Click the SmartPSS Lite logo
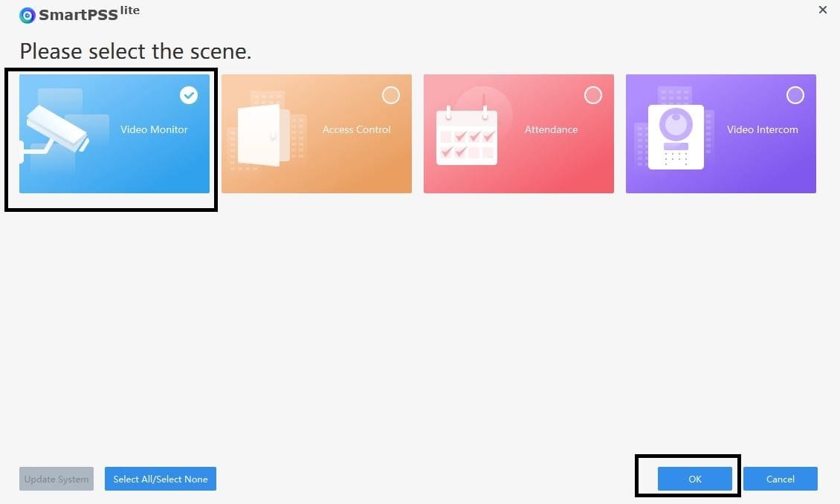This screenshot has height=504, width=840. click(28, 14)
